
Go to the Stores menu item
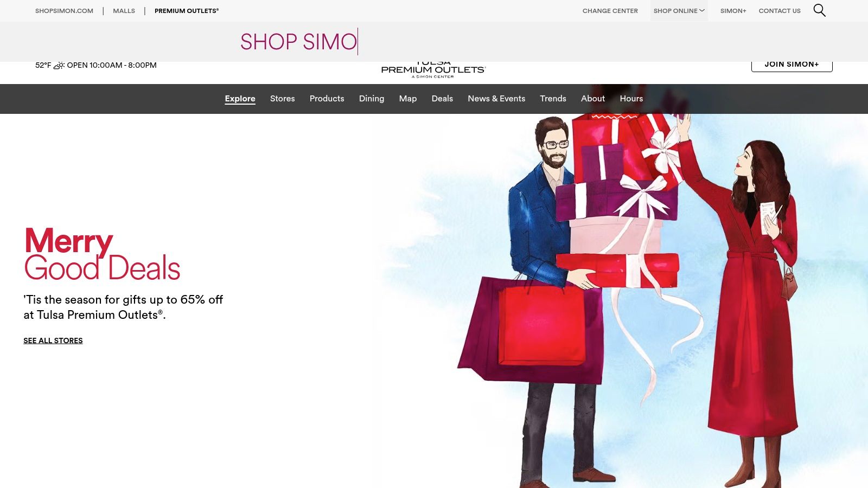click(283, 99)
